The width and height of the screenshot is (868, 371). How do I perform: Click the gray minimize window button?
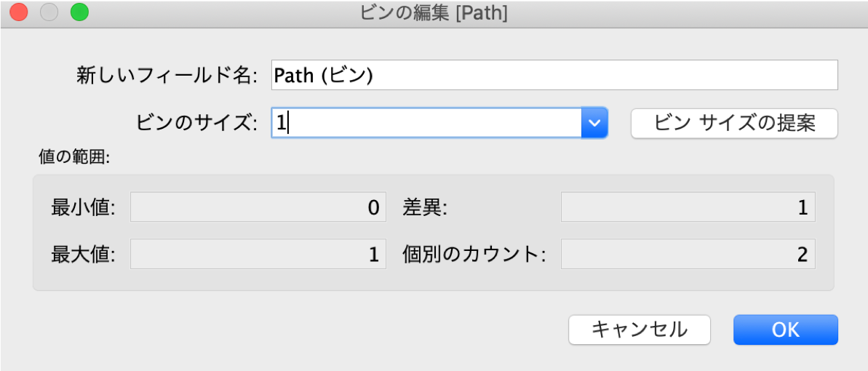[x=49, y=12]
